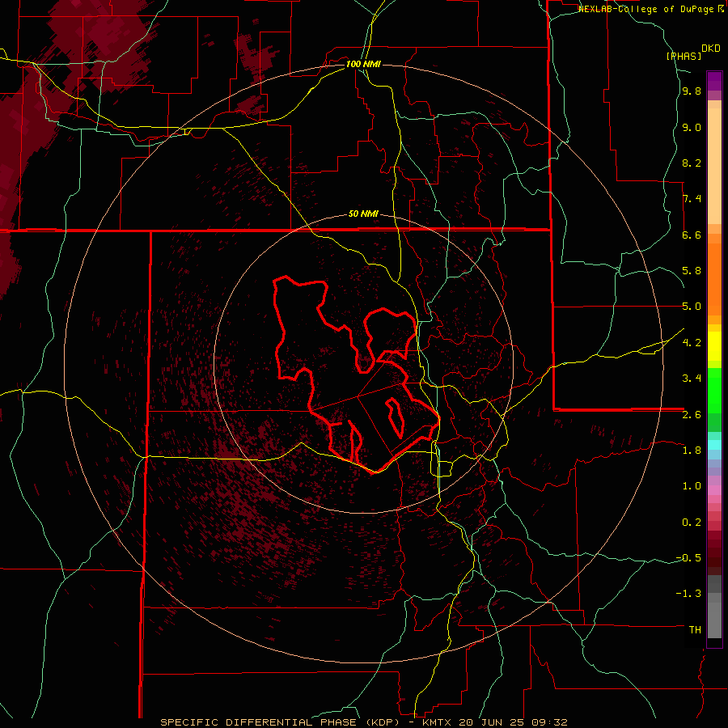Screen dimensions: 728x728
Task: Click the 'KMTX' radar site identifier
Action: [x=436, y=722]
